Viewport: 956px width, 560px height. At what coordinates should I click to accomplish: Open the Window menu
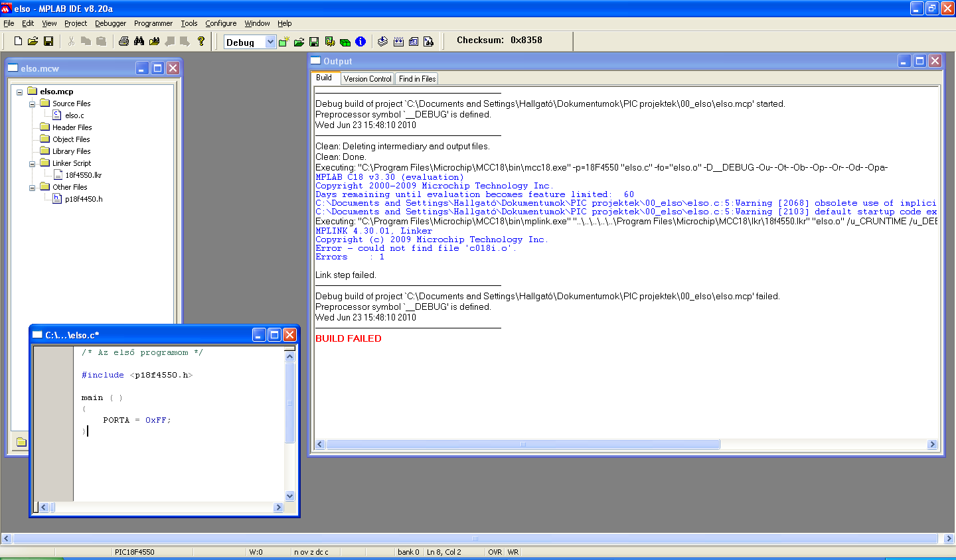[257, 23]
